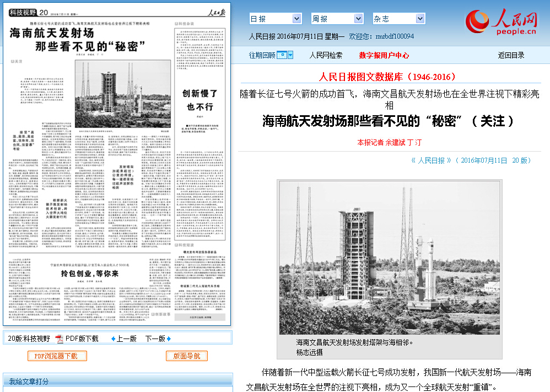Click the 人民日报图文数据库（1946-2016）title
550x392 pixels.
coord(387,77)
